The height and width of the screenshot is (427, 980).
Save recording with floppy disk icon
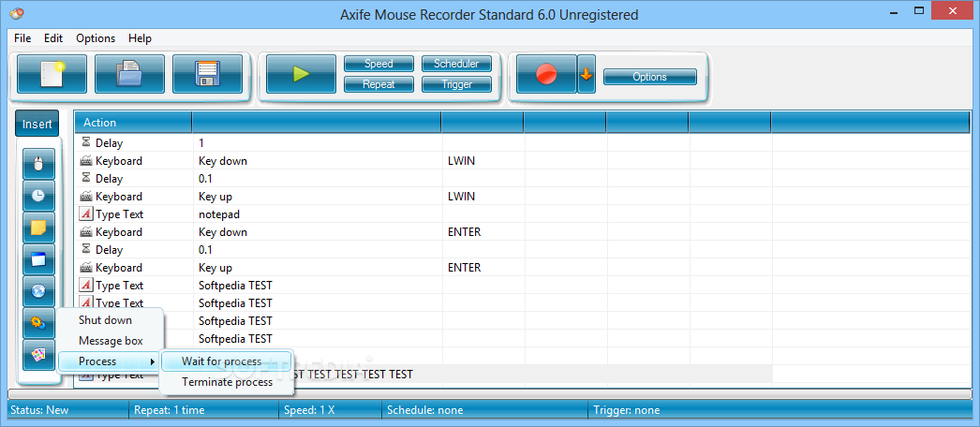point(207,74)
